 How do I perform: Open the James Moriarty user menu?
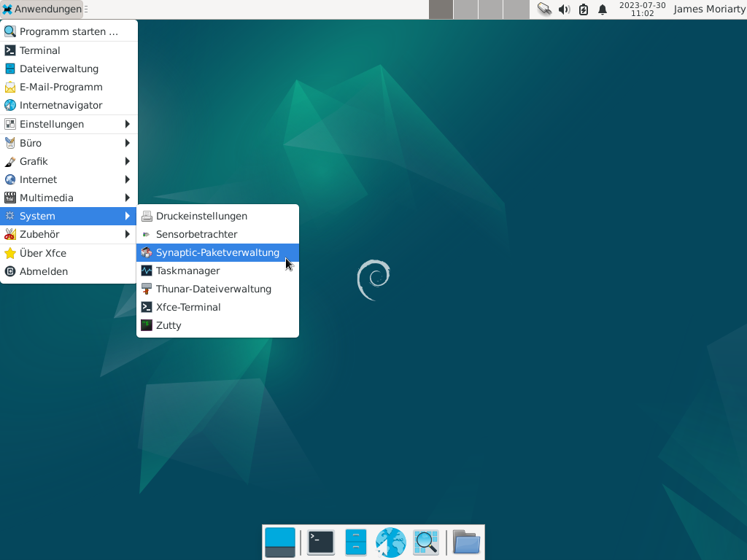[709, 9]
